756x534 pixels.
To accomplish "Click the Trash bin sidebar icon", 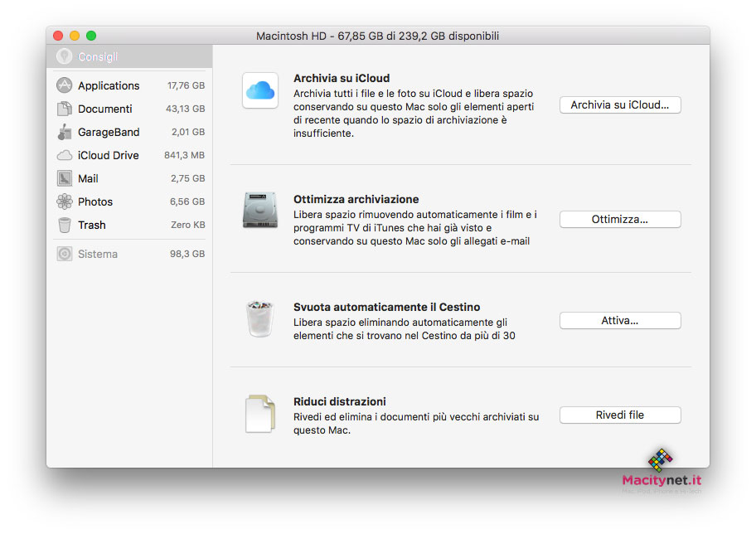I will pos(64,225).
